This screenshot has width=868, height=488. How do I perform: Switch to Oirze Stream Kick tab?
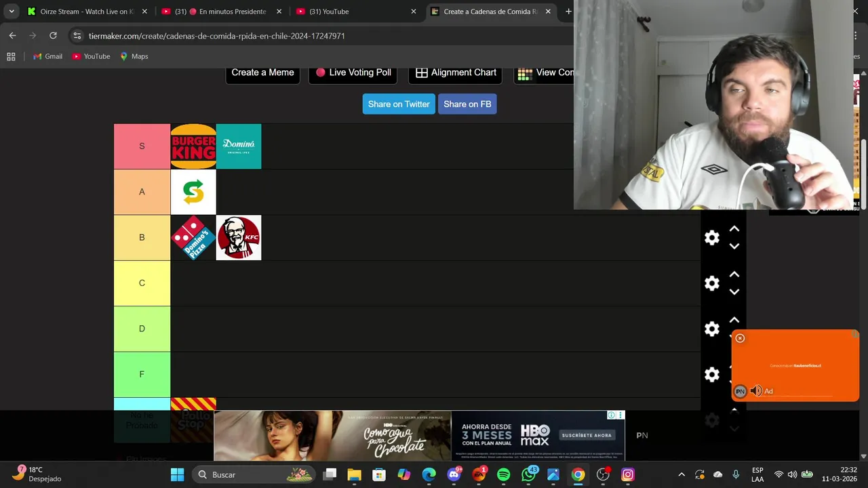[x=81, y=12]
